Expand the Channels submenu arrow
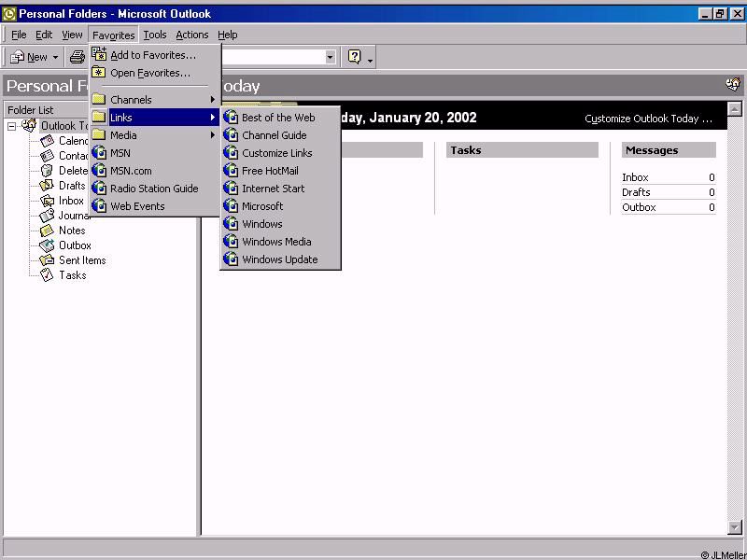This screenshot has width=747, height=560. click(x=213, y=100)
